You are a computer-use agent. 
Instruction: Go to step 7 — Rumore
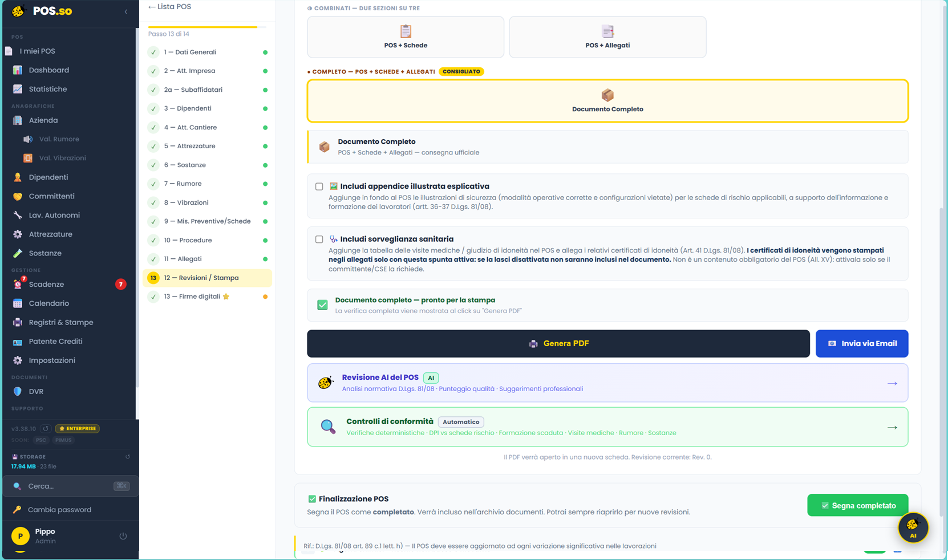pos(208,184)
